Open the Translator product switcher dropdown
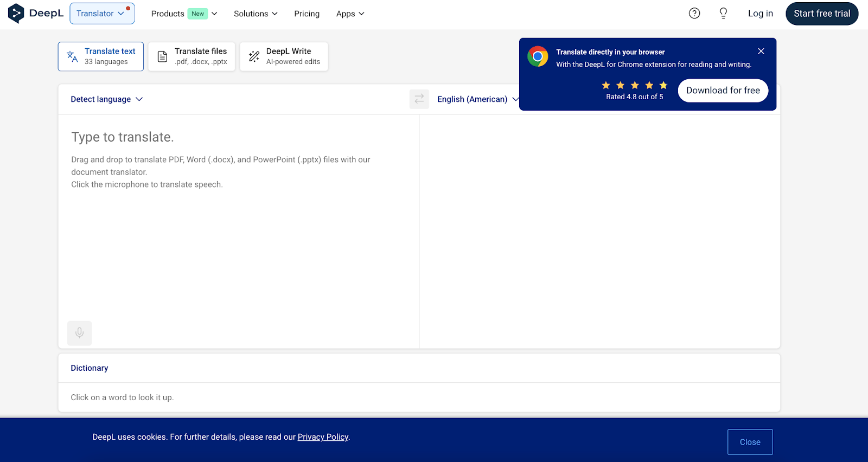 coord(102,14)
